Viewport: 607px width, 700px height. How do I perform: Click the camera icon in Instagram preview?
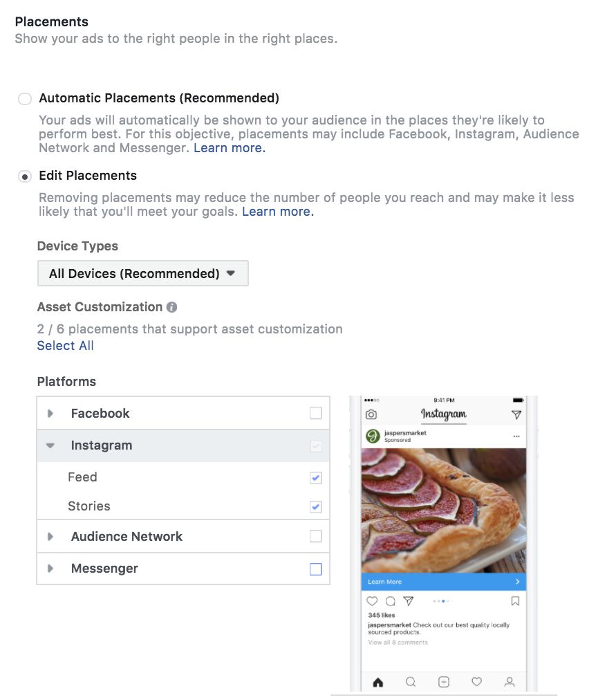[371, 414]
